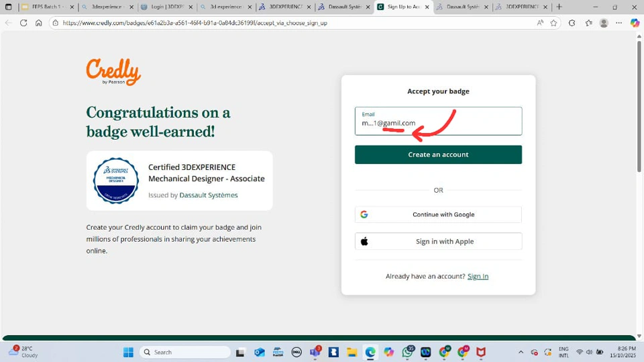Toggle Read aloud icon in address bar
Image resolution: width=644 pixels, height=362 pixels.
(x=540, y=23)
